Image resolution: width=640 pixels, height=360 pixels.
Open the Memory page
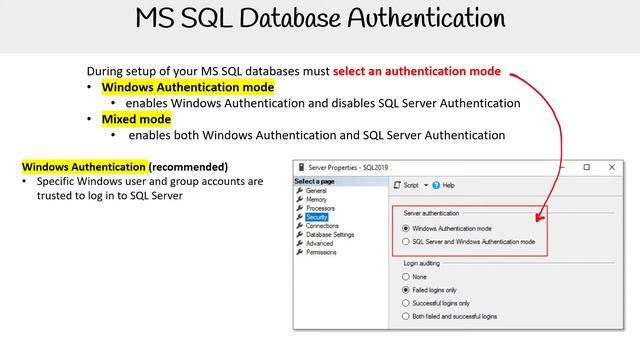316,200
